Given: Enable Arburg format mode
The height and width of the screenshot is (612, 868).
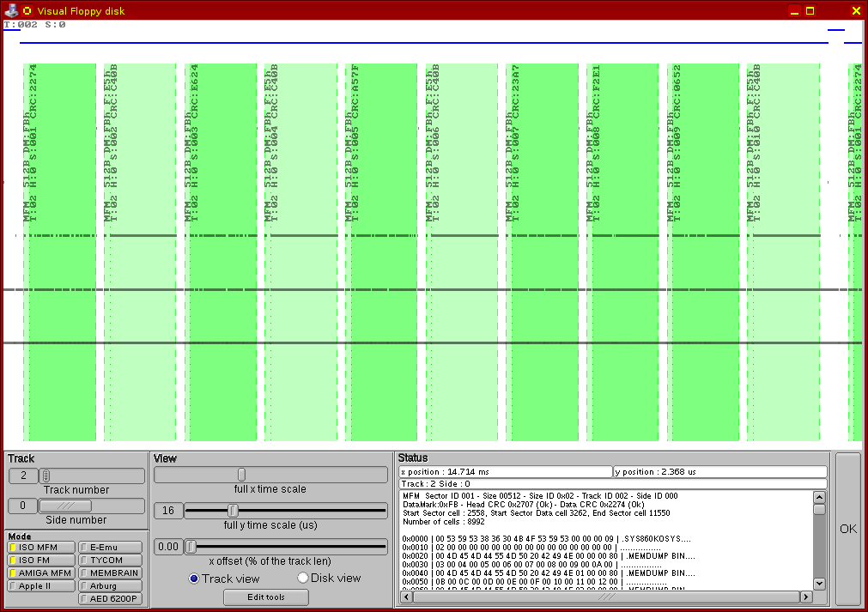Looking at the screenshot, I should [111, 586].
